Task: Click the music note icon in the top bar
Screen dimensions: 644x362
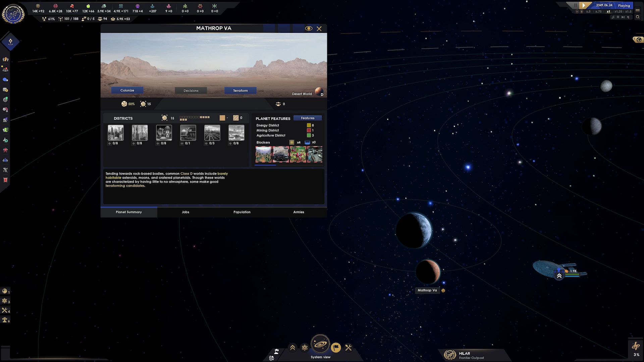Action: pos(613,17)
